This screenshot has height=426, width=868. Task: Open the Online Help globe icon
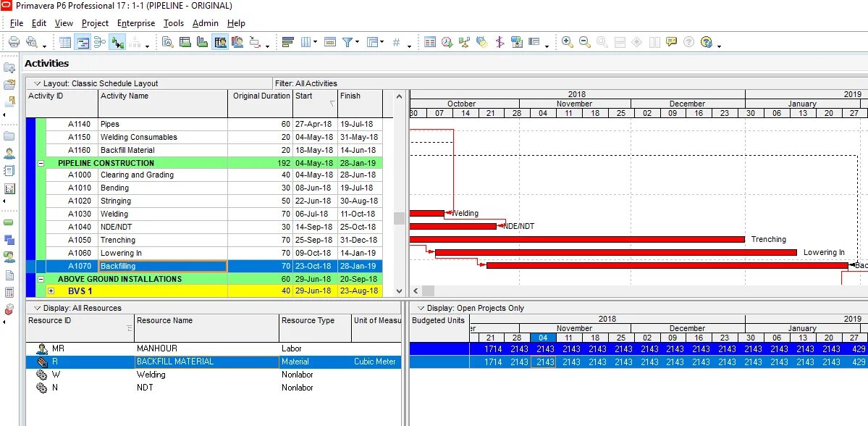point(706,42)
